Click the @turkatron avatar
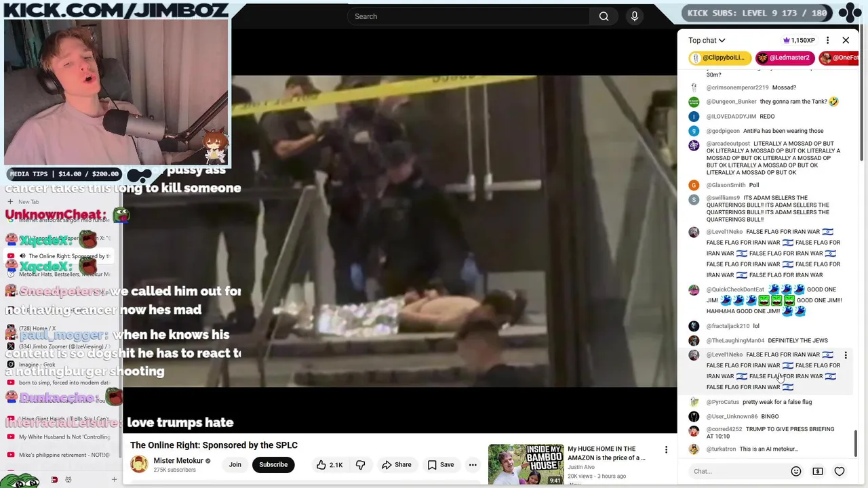This screenshot has width=868, height=488. [694, 449]
